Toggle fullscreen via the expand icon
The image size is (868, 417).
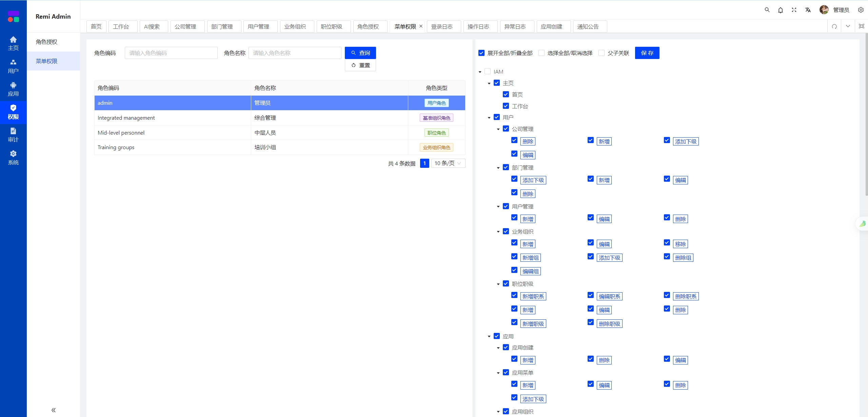point(794,10)
